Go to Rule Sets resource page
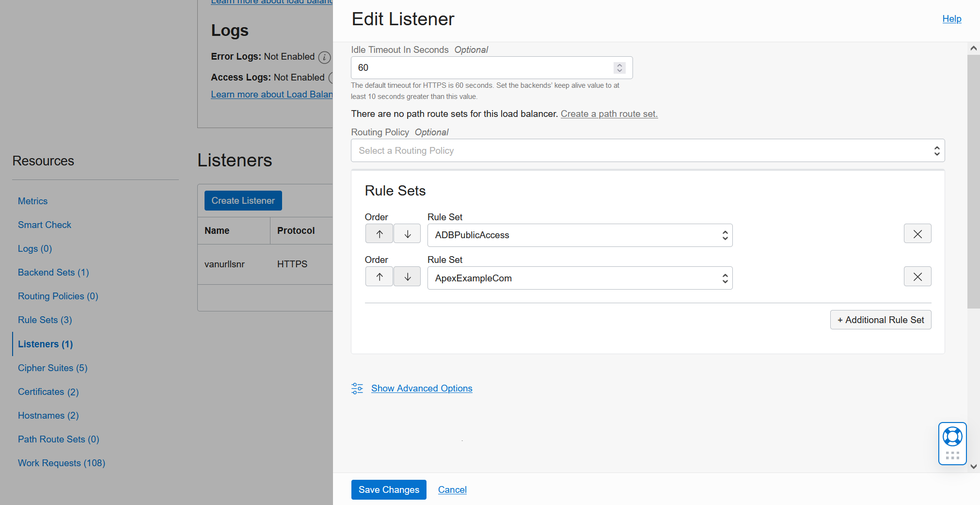This screenshot has height=505, width=980. click(45, 320)
